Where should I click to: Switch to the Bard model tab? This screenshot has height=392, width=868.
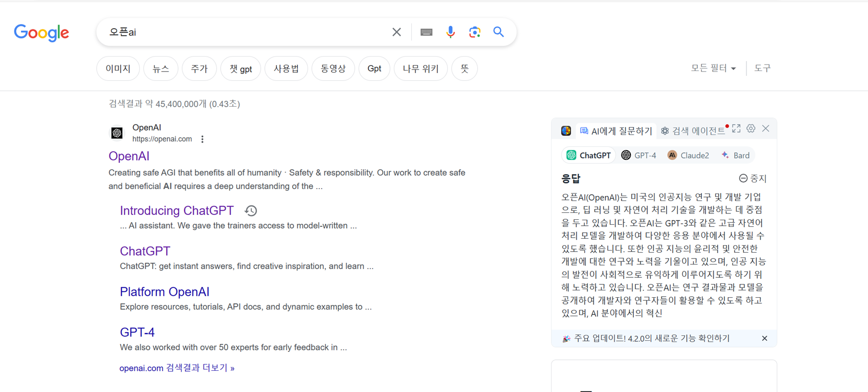pyautogui.click(x=736, y=155)
